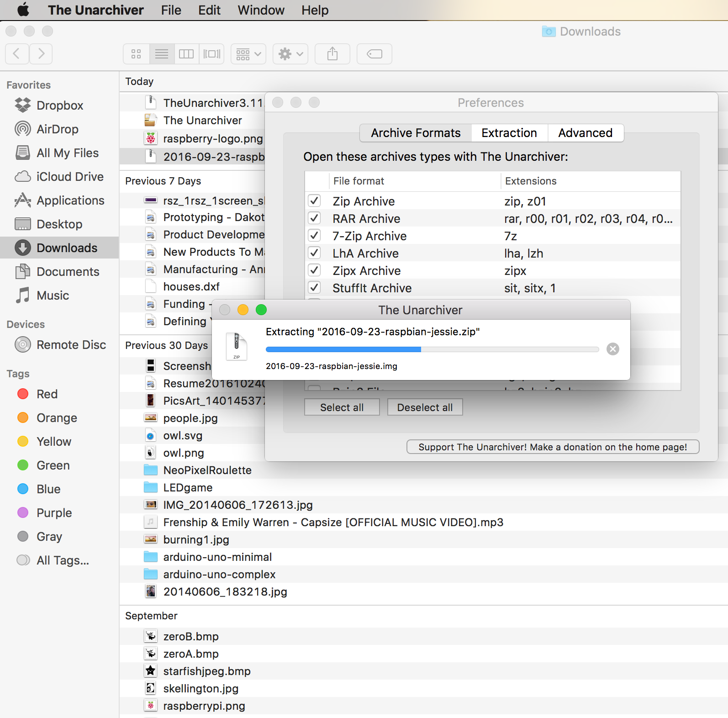Show All Tags in sidebar
Viewport: 728px width, 718px height.
point(59,560)
